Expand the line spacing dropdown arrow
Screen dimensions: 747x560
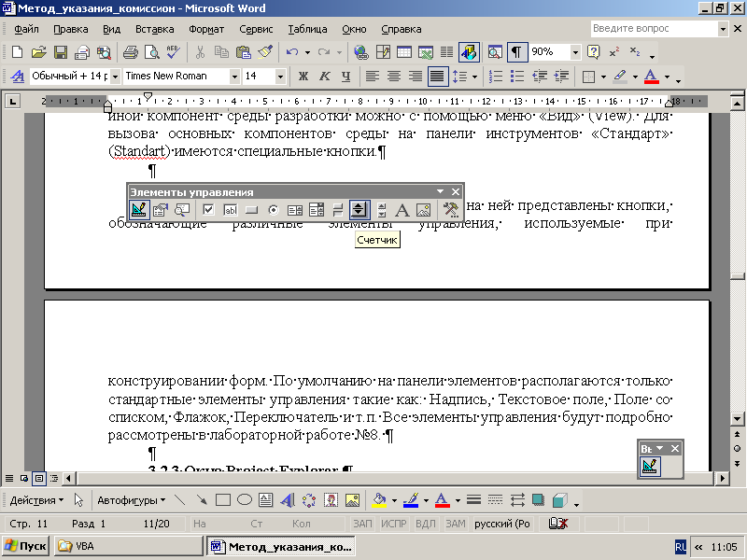click(x=474, y=77)
